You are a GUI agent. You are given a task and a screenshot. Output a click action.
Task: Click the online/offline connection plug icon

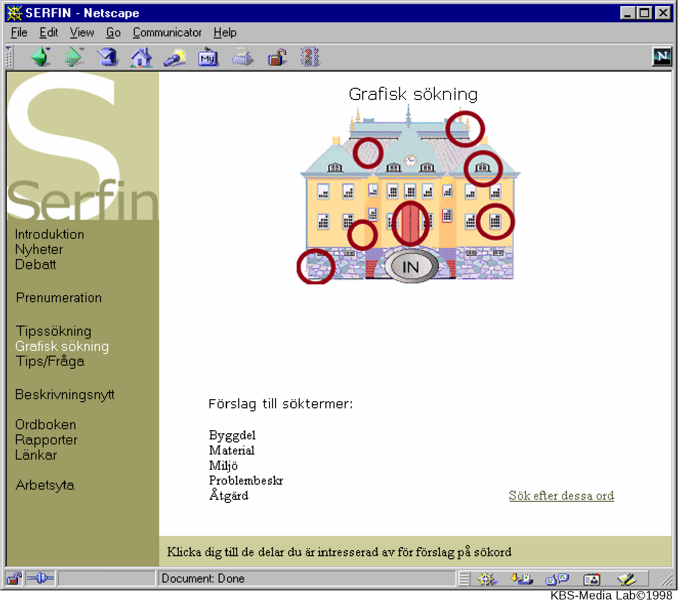coord(40,579)
